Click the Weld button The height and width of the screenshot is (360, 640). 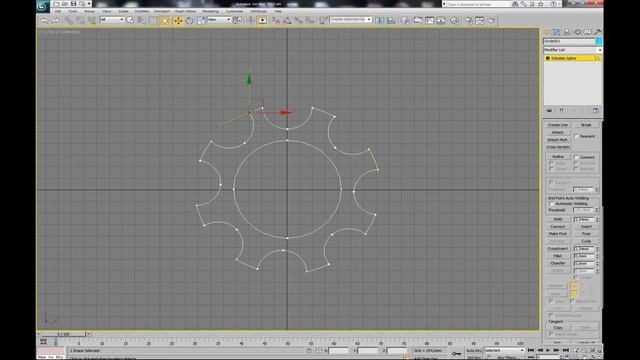(x=558, y=219)
